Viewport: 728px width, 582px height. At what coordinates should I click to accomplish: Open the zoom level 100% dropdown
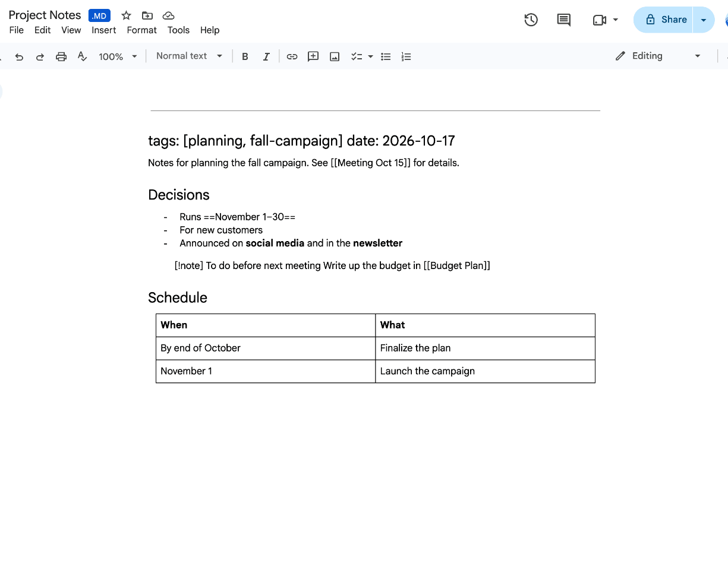pyautogui.click(x=118, y=56)
